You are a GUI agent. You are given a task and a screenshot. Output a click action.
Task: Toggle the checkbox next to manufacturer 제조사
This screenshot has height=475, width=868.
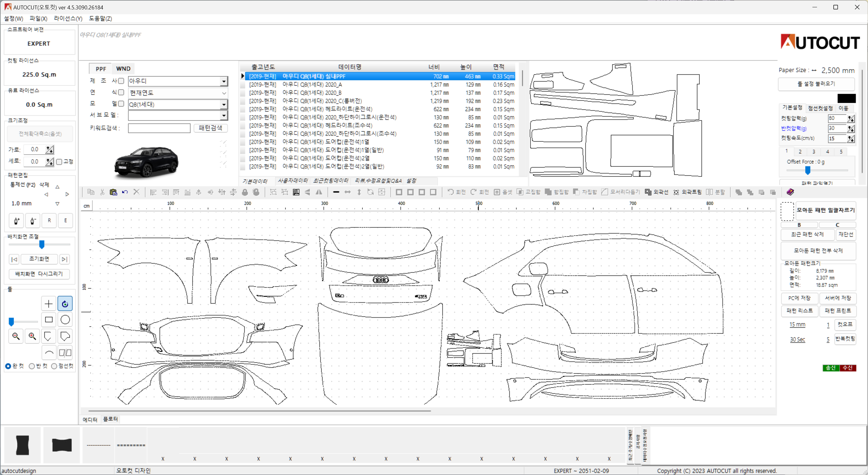point(121,81)
